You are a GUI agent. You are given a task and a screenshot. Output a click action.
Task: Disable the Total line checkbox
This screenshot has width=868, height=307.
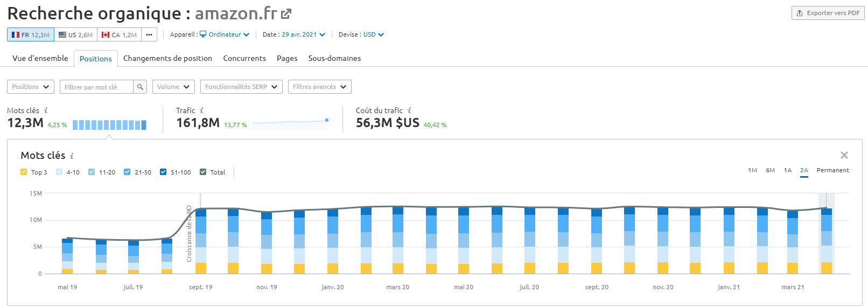point(203,172)
